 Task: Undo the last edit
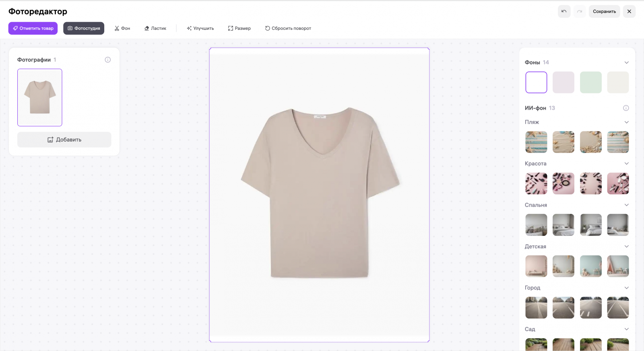[x=564, y=11]
